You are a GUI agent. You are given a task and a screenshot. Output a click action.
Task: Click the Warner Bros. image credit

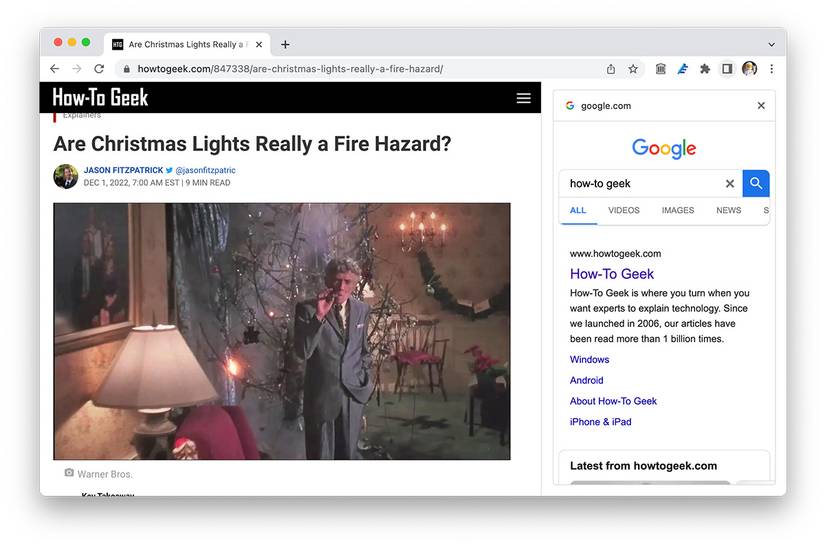pos(105,474)
